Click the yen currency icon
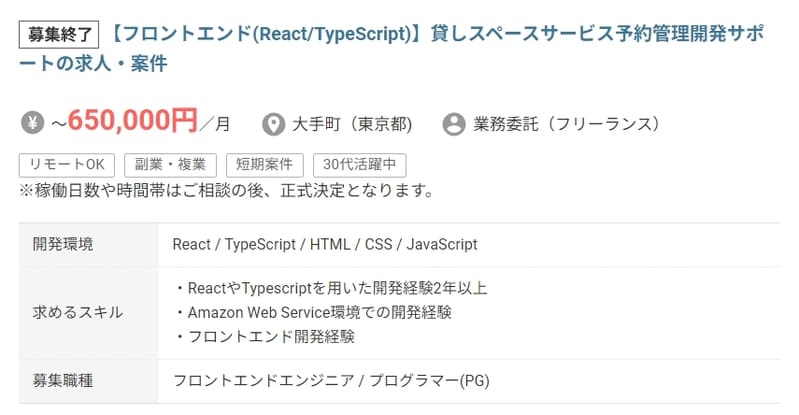Image resolution: width=799 pixels, height=415 pixels. (33, 124)
